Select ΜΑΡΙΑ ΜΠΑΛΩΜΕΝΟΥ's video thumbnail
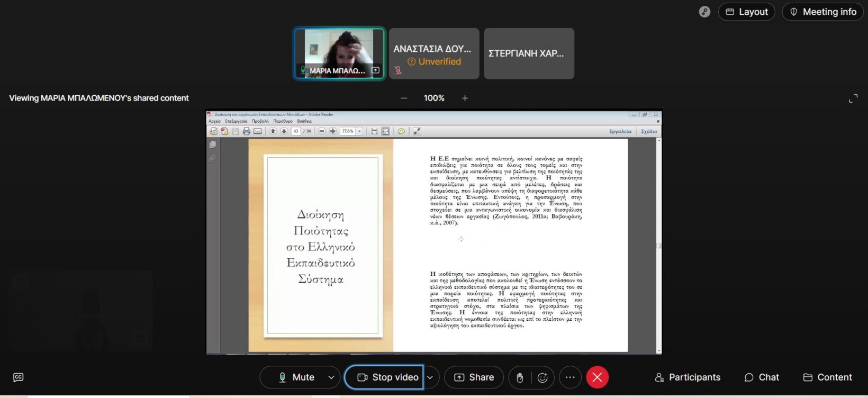This screenshot has width=868, height=398. click(339, 53)
